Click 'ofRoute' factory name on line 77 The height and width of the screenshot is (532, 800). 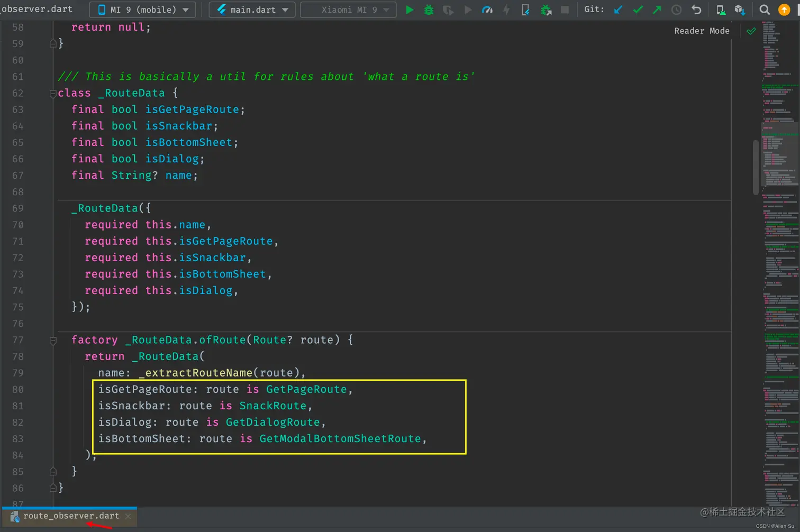(x=223, y=340)
